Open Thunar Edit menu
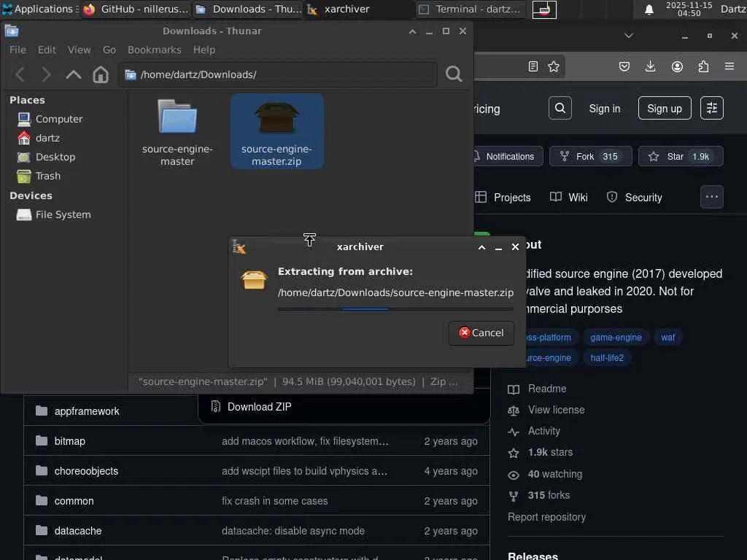 (47, 50)
